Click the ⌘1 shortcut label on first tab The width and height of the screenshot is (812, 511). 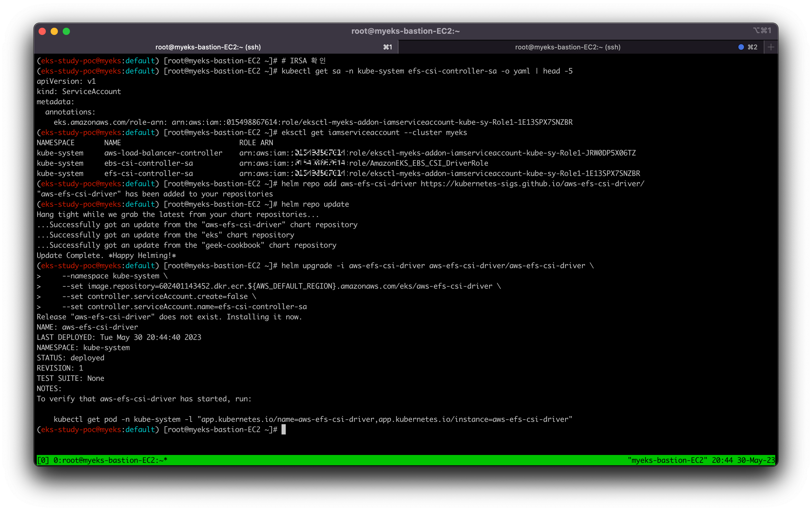(387, 47)
